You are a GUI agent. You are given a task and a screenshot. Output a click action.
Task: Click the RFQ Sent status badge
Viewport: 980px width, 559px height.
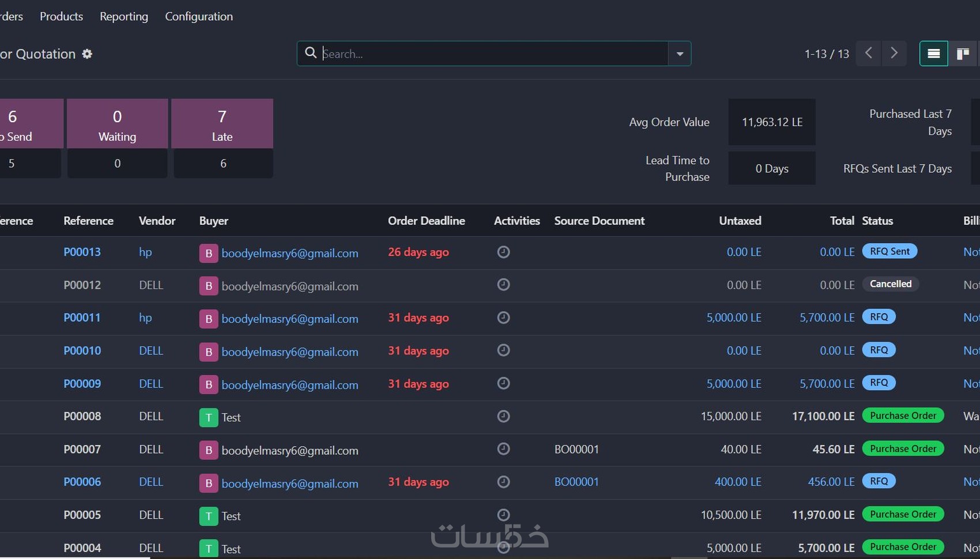pyautogui.click(x=889, y=251)
